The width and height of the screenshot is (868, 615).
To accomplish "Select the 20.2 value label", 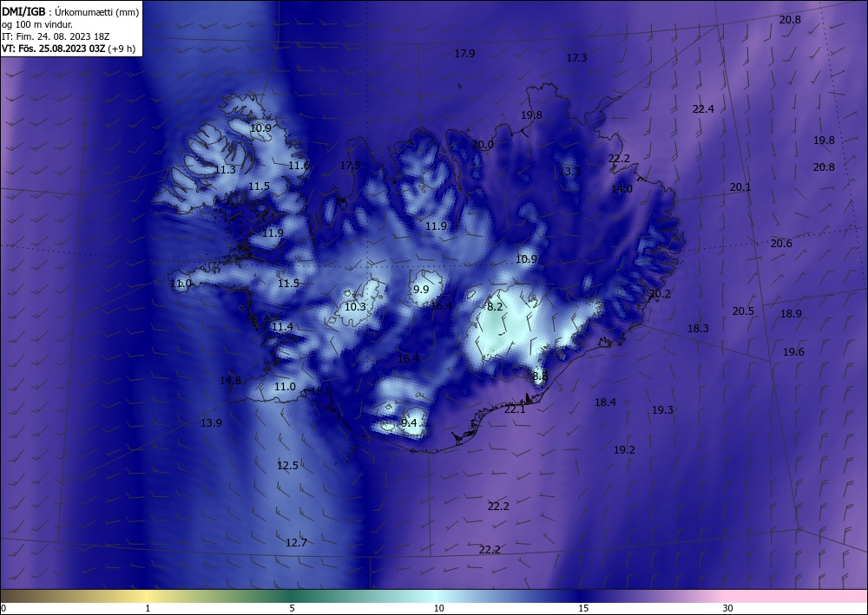I will coord(660,294).
